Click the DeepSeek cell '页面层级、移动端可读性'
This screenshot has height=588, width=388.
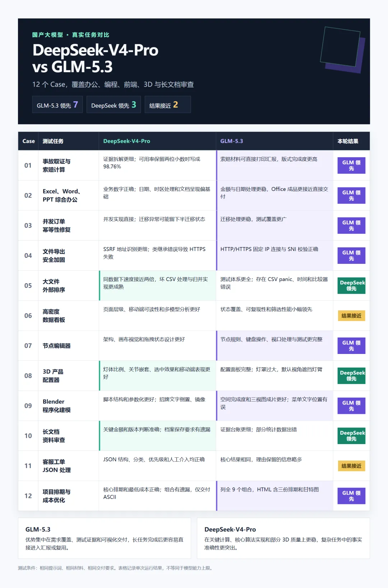[157, 316]
